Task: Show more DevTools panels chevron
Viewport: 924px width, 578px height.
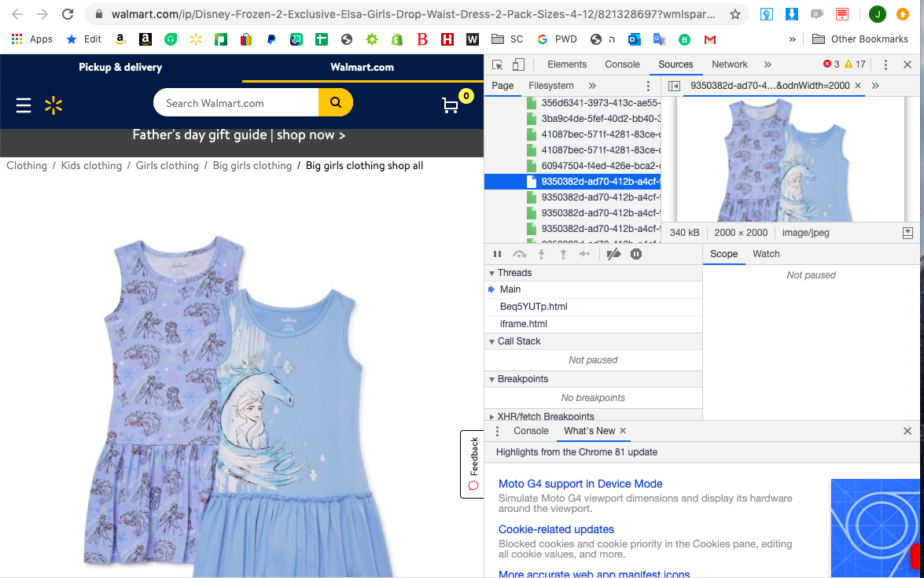Action: click(x=768, y=64)
